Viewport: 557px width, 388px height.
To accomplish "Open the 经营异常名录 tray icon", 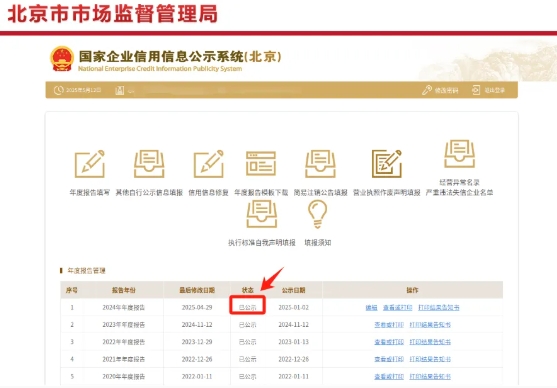I will 460,153.
